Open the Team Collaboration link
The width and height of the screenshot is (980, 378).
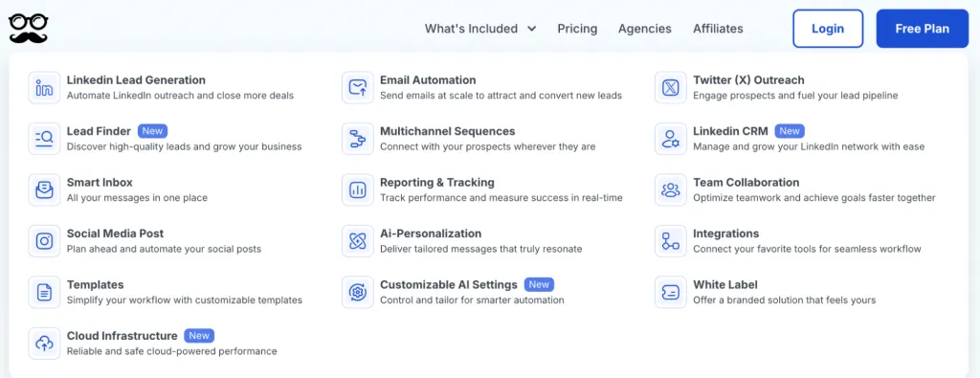pos(746,183)
